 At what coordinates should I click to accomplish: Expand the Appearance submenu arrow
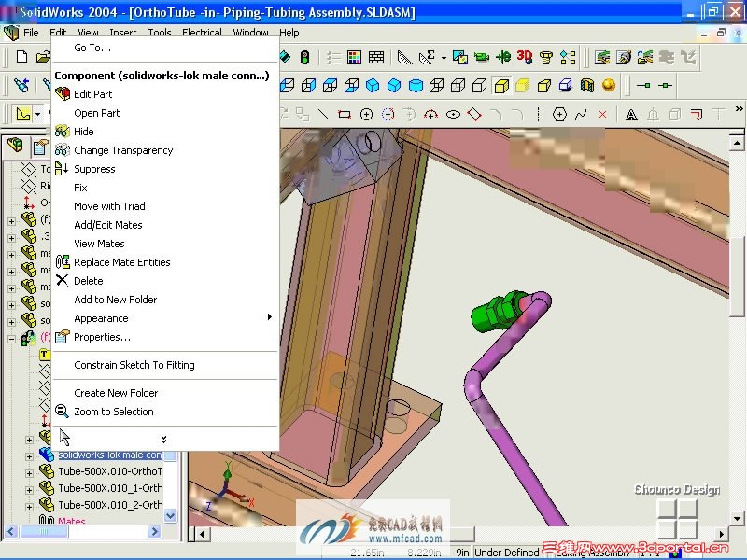click(270, 317)
